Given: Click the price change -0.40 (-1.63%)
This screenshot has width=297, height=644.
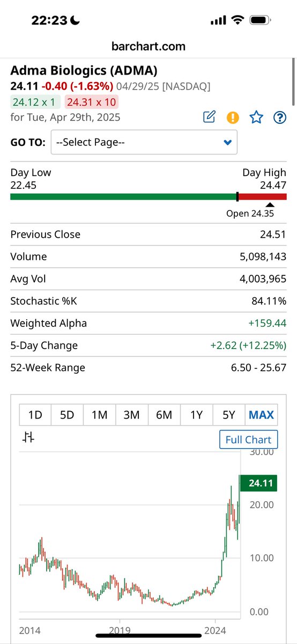Looking at the screenshot, I should (x=77, y=86).
